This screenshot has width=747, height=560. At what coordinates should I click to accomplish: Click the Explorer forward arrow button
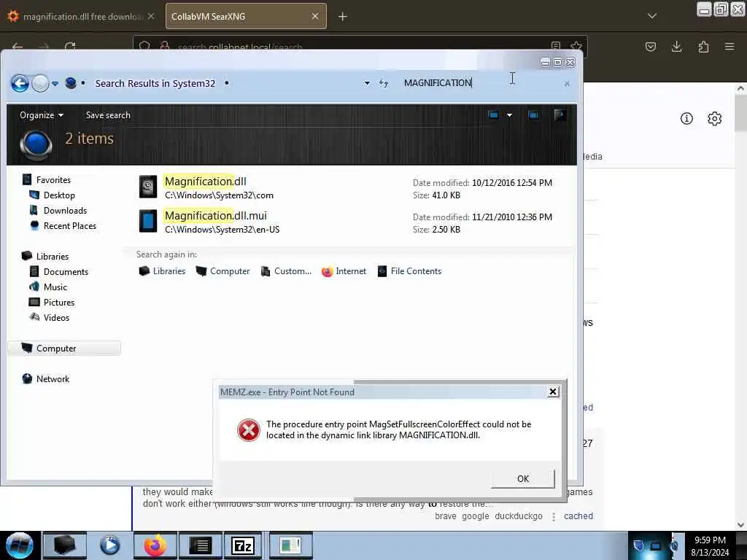click(41, 84)
